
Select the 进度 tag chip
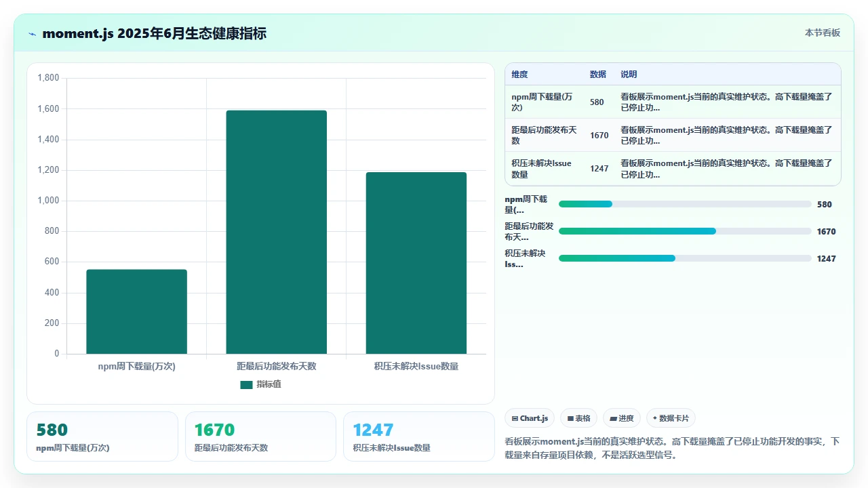[622, 418]
